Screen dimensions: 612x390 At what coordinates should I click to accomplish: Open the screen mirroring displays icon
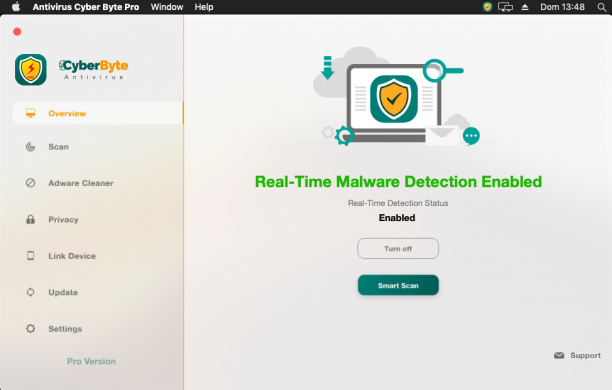(x=505, y=7)
